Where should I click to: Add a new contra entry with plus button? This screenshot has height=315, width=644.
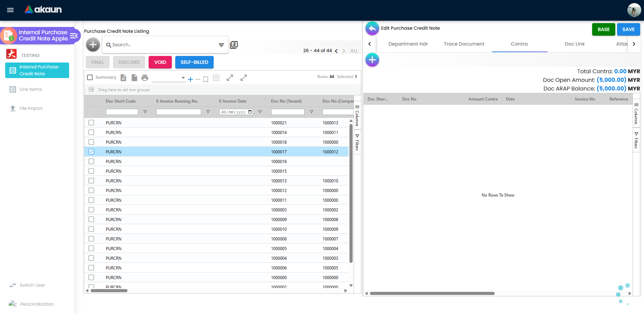click(x=372, y=60)
